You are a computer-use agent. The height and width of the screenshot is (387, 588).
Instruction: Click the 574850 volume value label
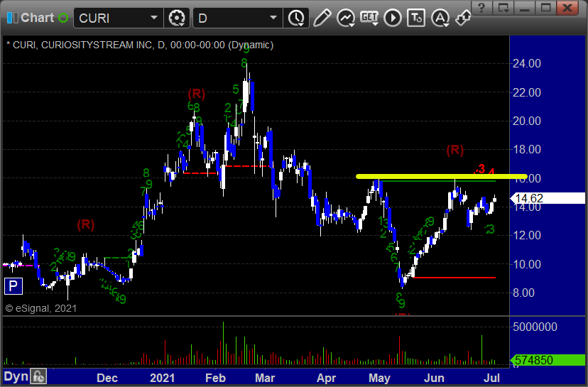[548, 360]
